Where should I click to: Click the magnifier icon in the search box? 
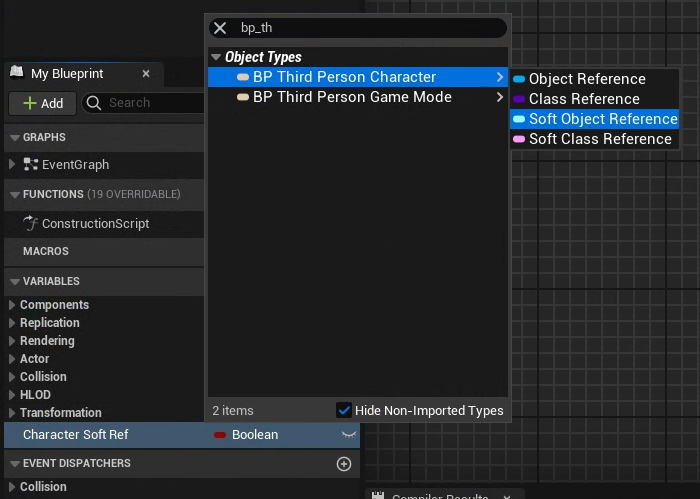click(94, 103)
